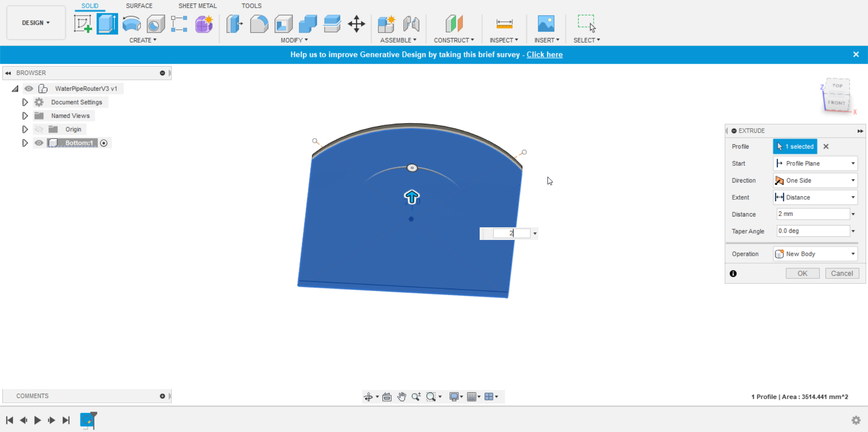
Task: Follow the Click here survey link
Action: 544,55
